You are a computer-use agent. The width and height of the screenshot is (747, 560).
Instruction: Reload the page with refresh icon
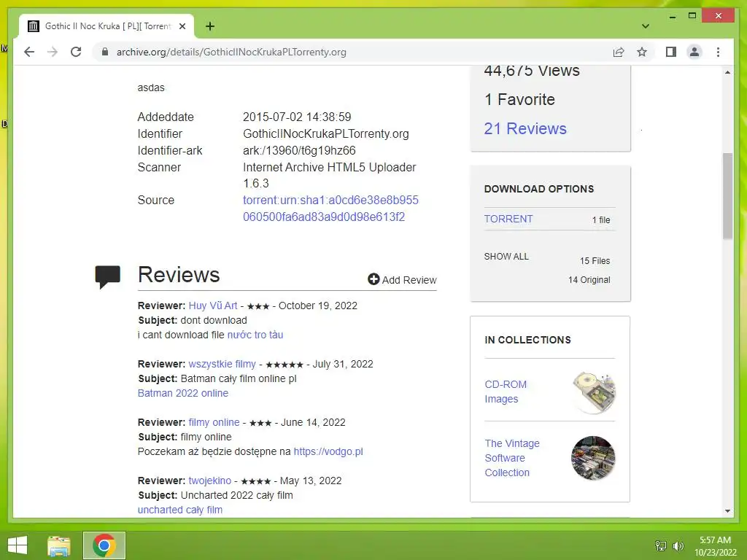(x=76, y=52)
